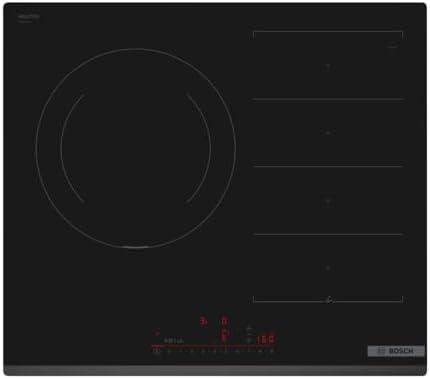Tap the timer clock icon beside timer display

(x=248, y=340)
